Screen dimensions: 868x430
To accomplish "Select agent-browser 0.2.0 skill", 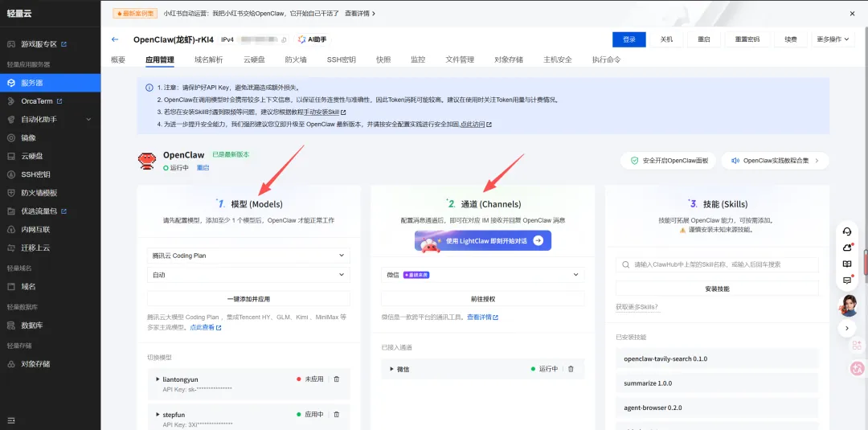I will point(717,407).
